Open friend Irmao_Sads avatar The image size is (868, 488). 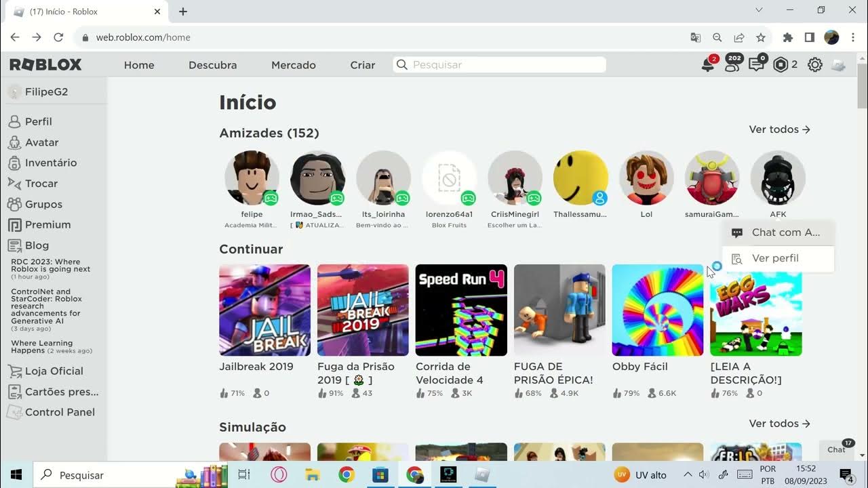pos(317,178)
